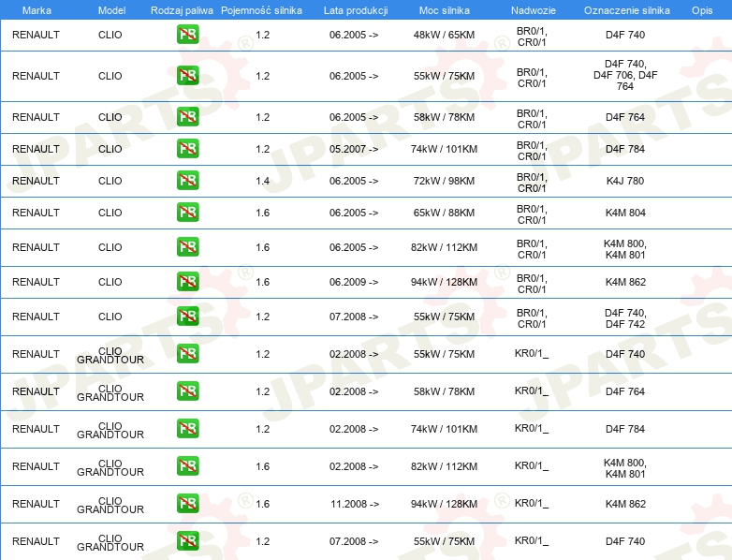Image resolution: width=732 pixels, height=560 pixels.
Task: Click the K4J 780 engine code
Action: (625, 181)
